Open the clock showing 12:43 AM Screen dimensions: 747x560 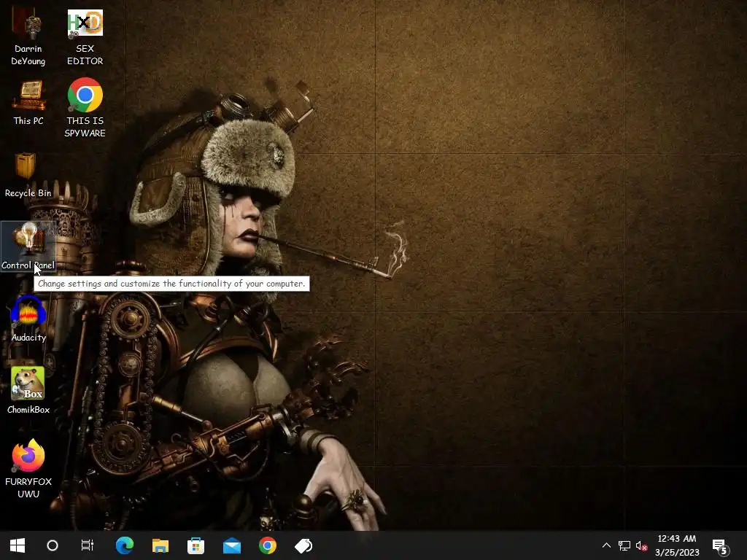677,545
